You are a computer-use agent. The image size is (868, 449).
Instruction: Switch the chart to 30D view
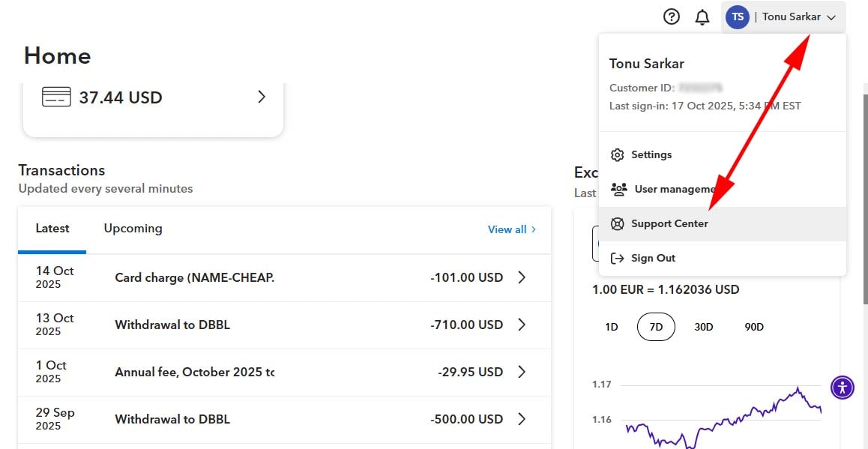pos(703,327)
